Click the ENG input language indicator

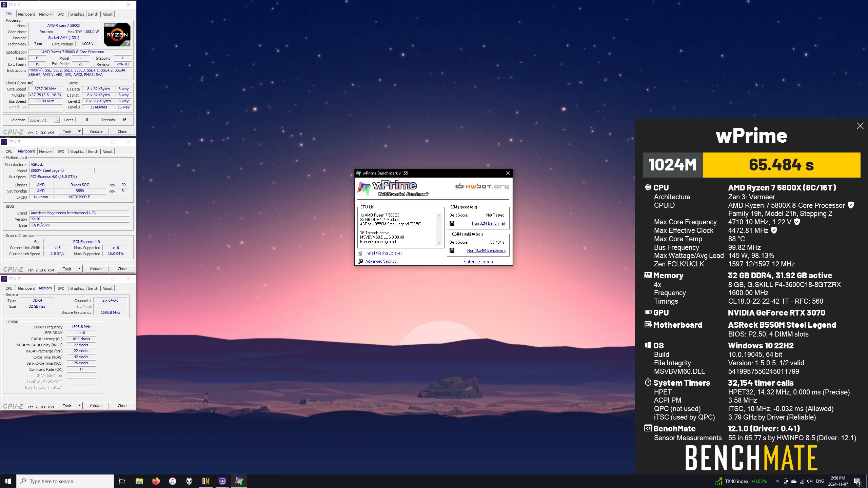point(820,481)
